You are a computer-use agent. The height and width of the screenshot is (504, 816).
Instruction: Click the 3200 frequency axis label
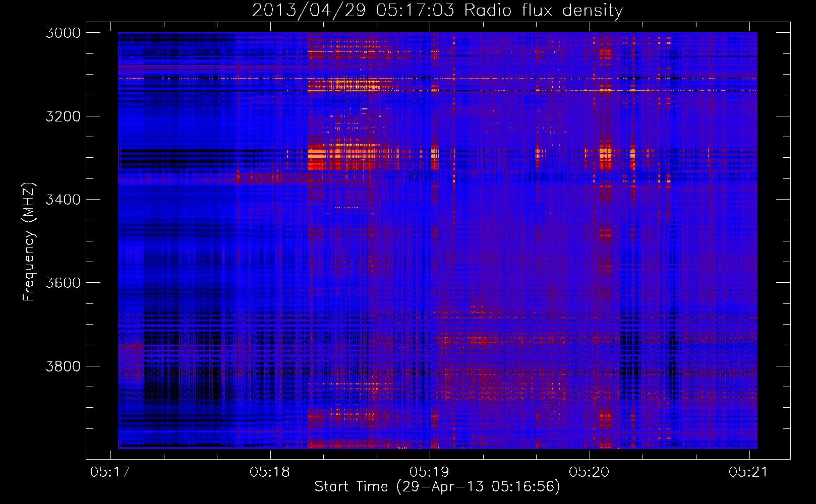63,116
